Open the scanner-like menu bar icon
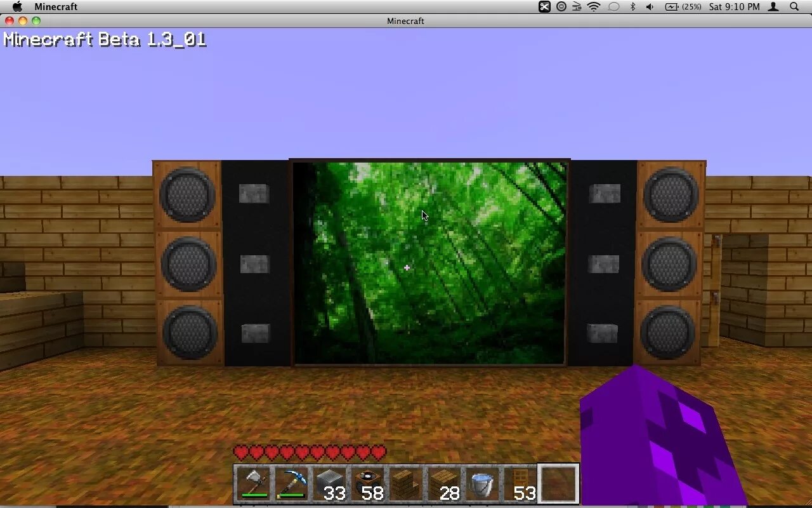This screenshot has width=812, height=508. [577, 6]
